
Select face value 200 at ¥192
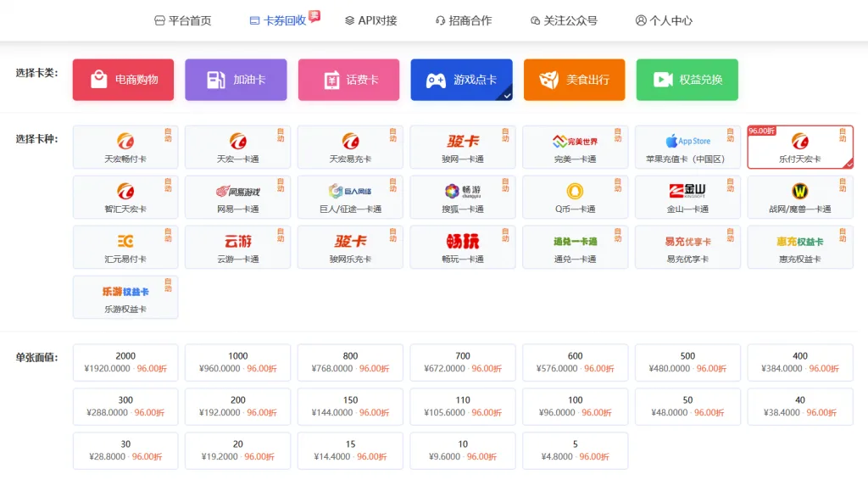coord(238,406)
